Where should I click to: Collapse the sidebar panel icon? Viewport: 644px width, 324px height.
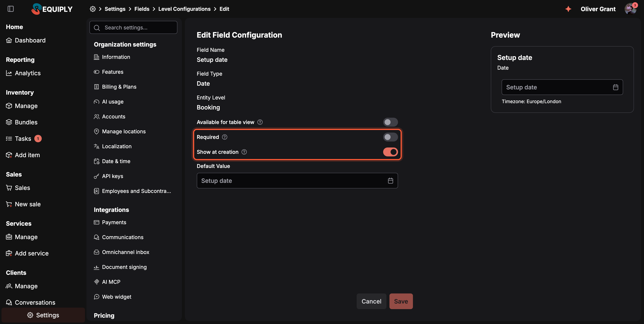click(10, 9)
